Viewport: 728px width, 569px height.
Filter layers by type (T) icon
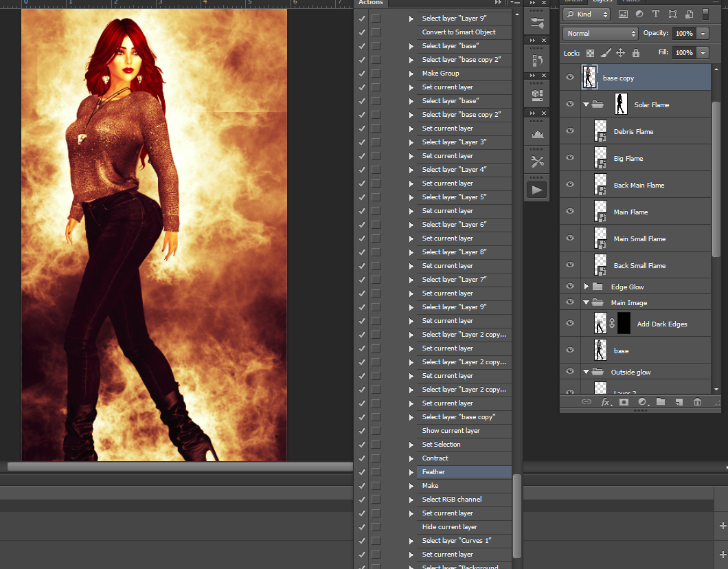click(656, 14)
